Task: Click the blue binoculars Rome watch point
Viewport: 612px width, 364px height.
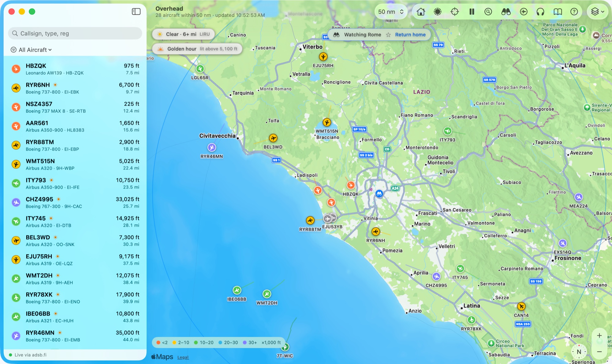Action: click(x=379, y=193)
